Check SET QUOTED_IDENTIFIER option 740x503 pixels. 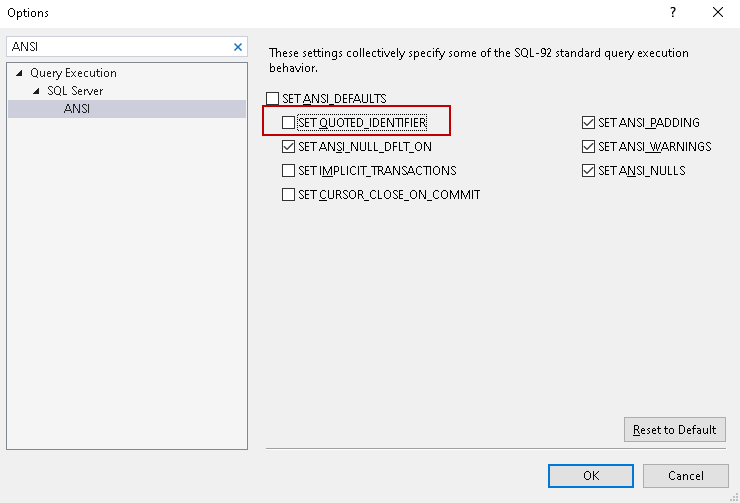289,123
